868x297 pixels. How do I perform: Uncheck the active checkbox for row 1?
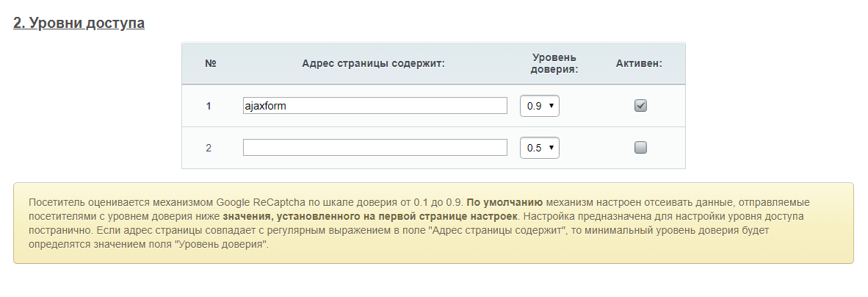pos(640,106)
